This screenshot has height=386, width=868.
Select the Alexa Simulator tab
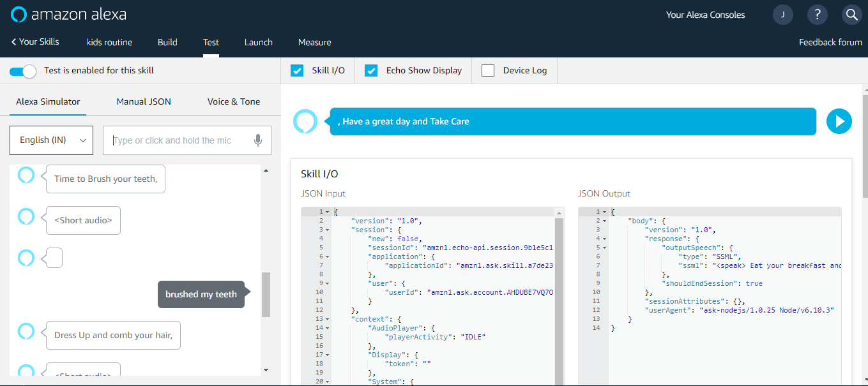[x=48, y=101]
